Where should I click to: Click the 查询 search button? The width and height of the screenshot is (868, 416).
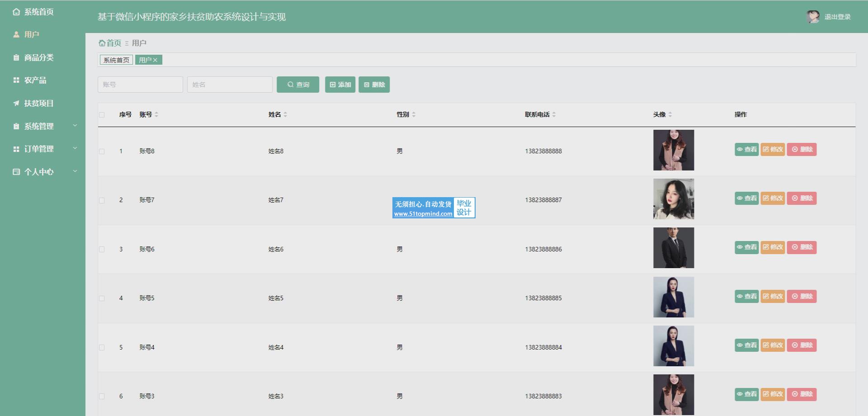coord(298,85)
